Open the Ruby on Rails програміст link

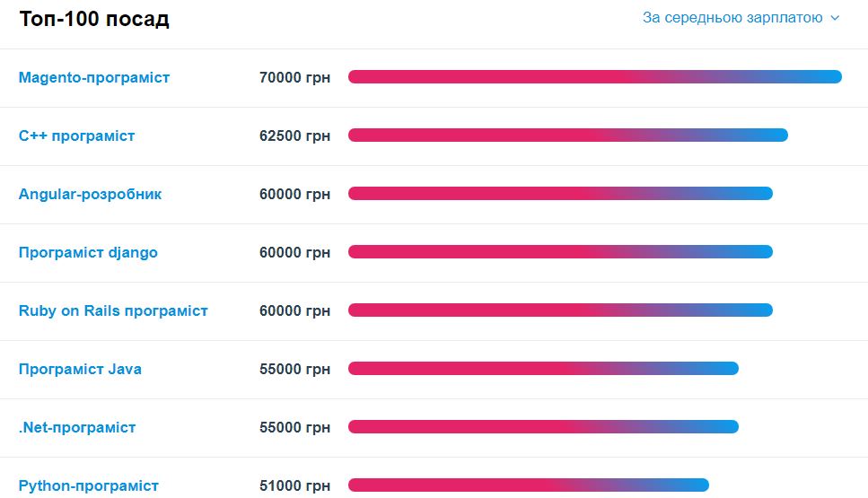pos(113,310)
